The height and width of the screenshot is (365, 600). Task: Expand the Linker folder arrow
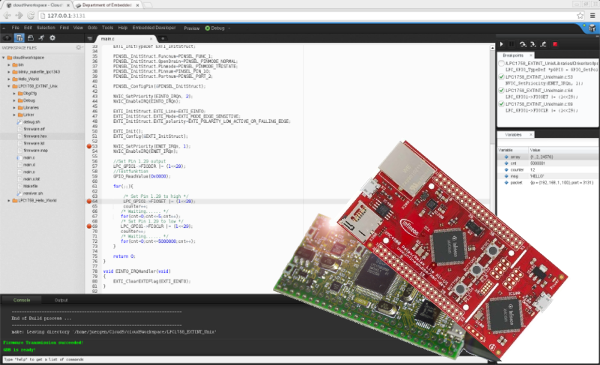15,115
